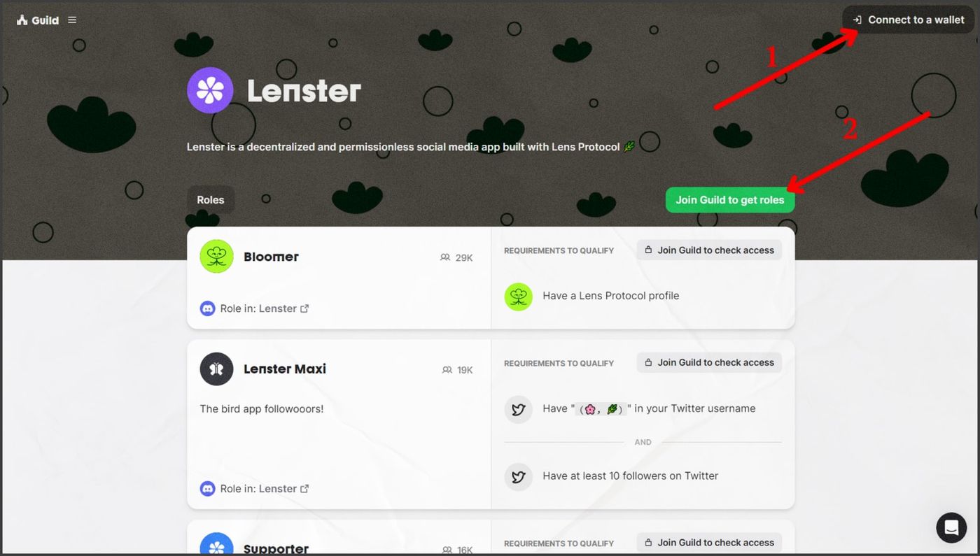Select the Roles tab
Image resolution: width=980 pixels, height=556 pixels.
[x=211, y=200]
